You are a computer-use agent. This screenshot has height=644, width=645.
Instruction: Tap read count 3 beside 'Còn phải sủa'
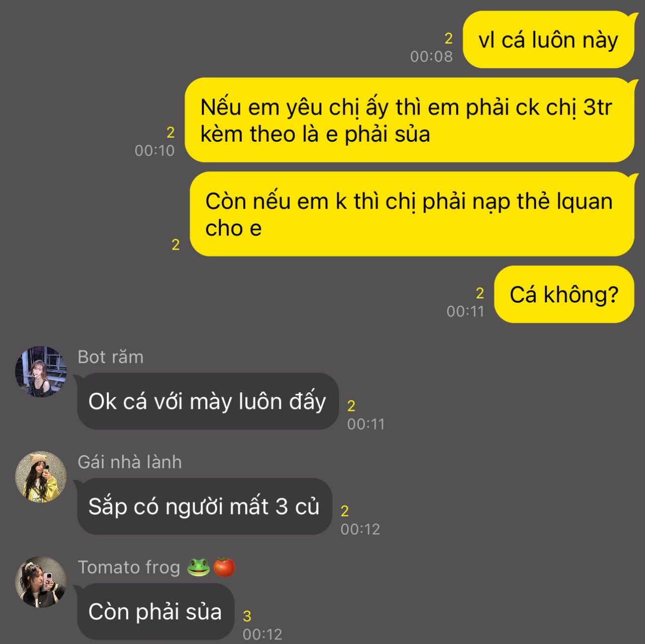247,616
